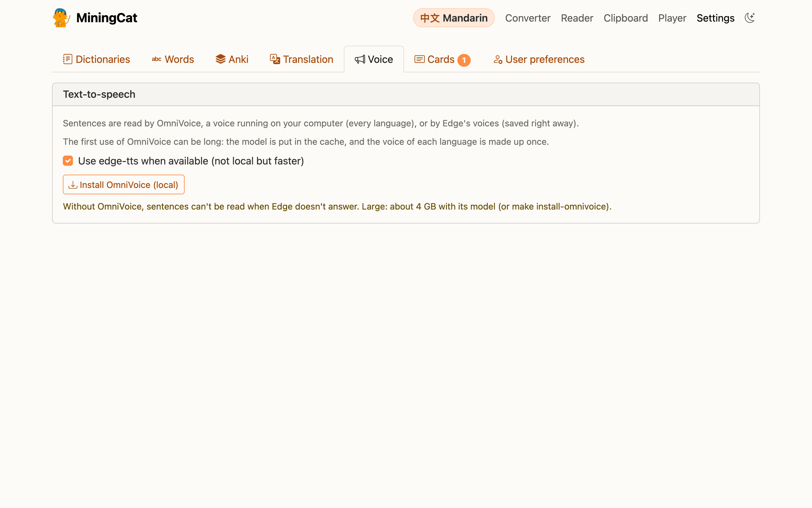Click the User preferences person-gear icon

[x=498, y=59]
